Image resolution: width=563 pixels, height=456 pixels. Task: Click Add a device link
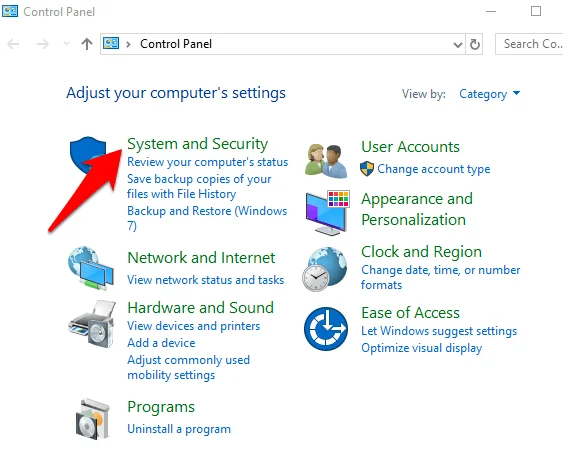pyautogui.click(x=161, y=343)
